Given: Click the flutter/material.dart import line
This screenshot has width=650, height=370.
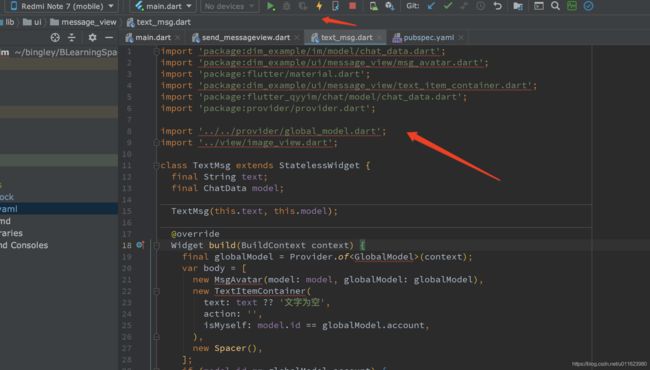Looking at the screenshot, I should click(x=265, y=74).
